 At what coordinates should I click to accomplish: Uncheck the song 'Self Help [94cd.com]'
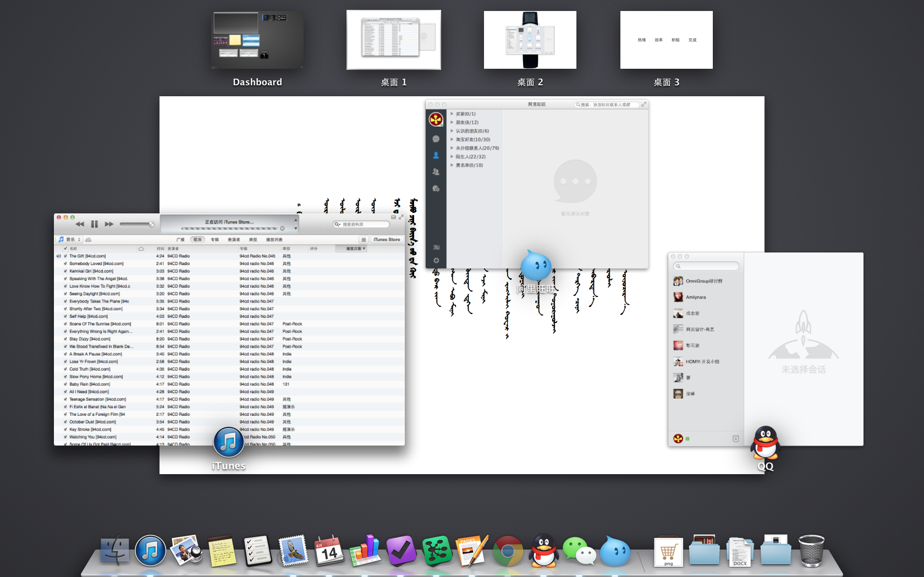coord(65,317)
